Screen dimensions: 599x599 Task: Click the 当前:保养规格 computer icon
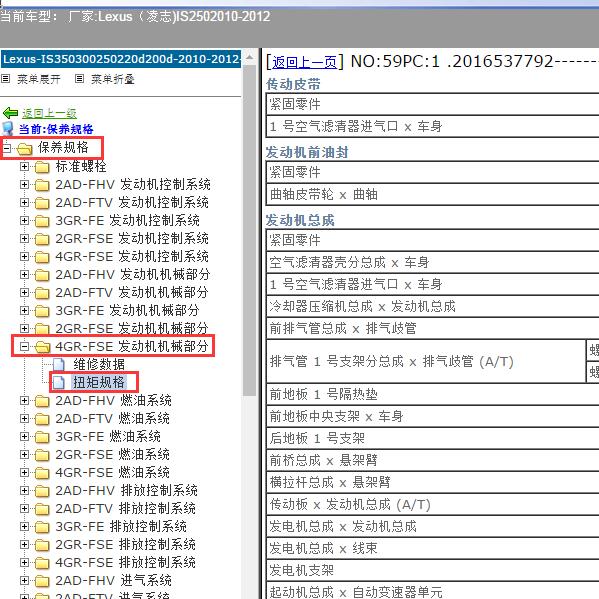tap(8, 129)
